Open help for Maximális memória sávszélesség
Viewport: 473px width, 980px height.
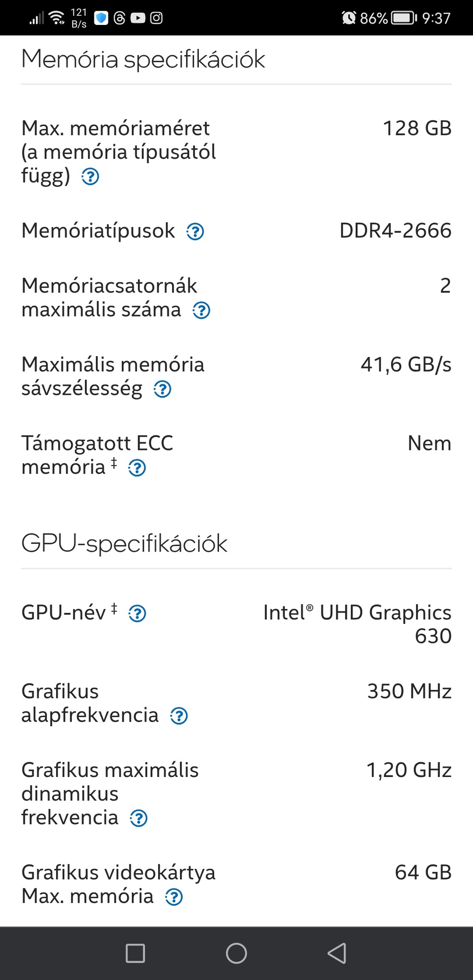[162, 389]
